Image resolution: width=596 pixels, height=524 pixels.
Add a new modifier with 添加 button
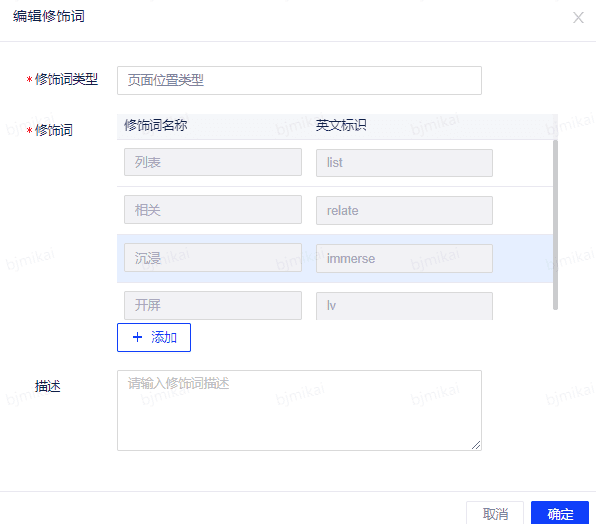[154, 337]
